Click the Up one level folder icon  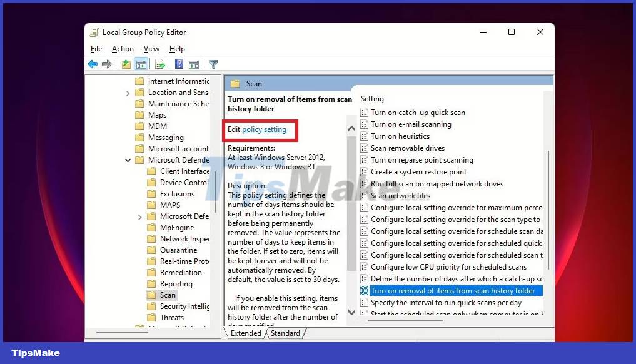coord(126,64)
